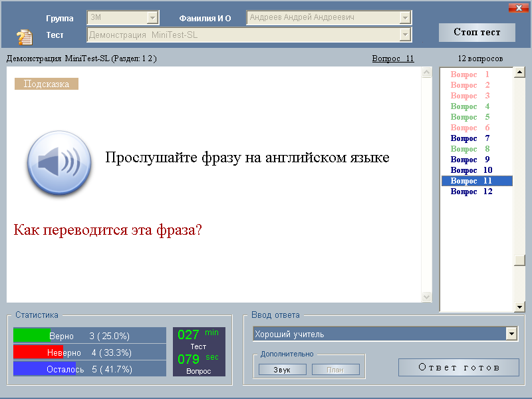Jump to Вопрос 10 in the list
The height and width of the screenshot is (399, 532).
click(x=471, y=170)
